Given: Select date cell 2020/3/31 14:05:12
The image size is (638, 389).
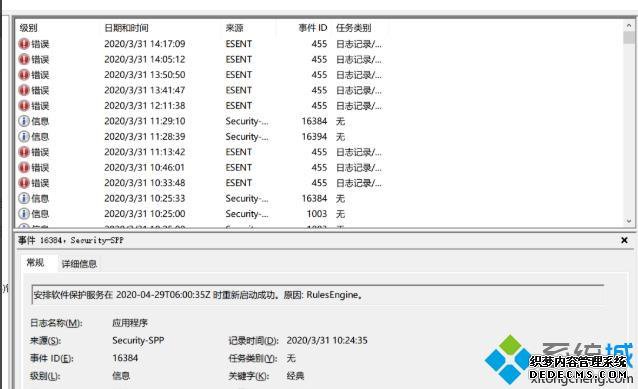Looking at the screenshot, I should pyautogui.click(x=144, y=59).
